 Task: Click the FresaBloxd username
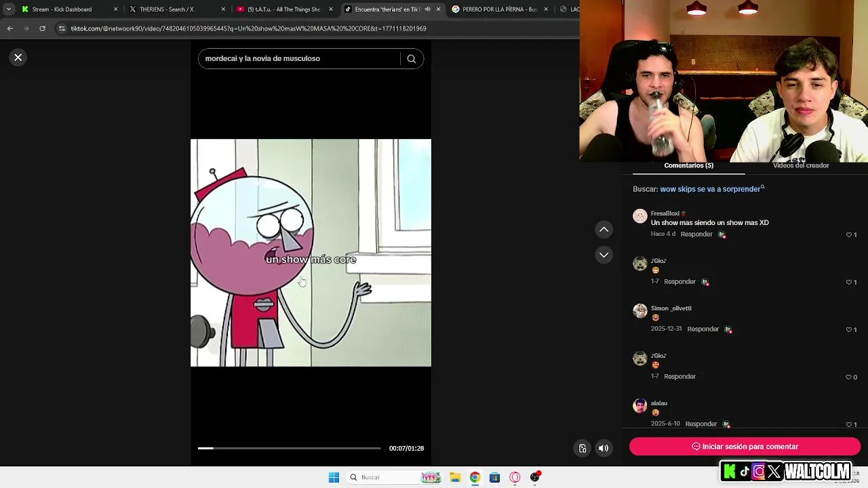click(665, 213)
